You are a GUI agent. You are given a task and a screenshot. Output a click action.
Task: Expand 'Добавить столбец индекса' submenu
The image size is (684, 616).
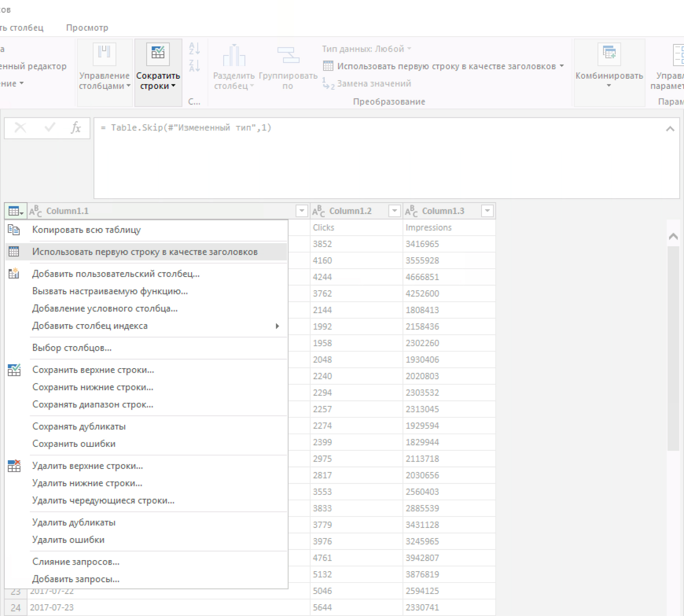146,326
